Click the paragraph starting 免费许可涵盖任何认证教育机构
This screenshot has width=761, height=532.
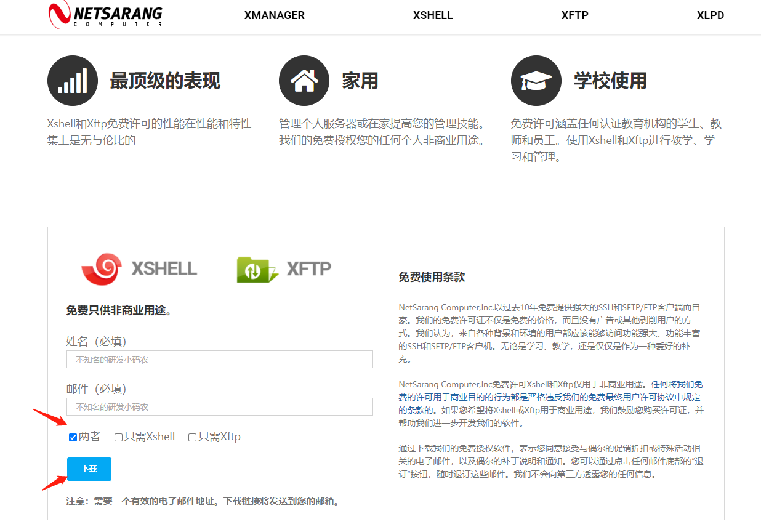(616, 140)
